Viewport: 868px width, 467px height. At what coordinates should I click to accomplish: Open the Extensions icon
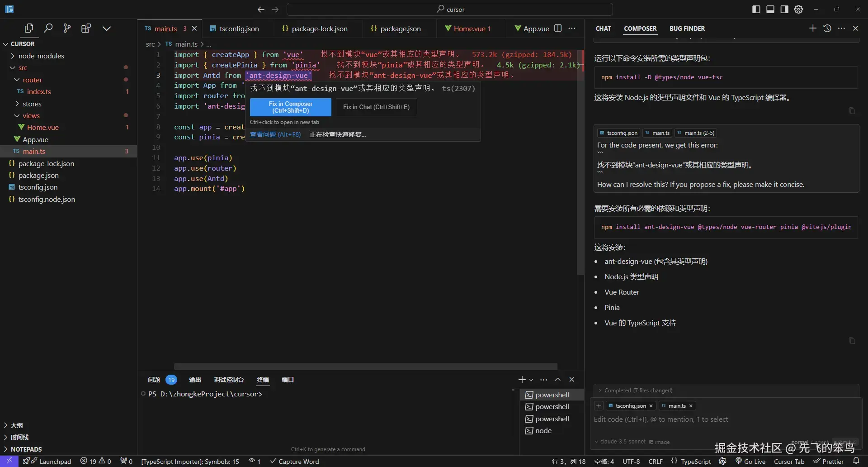coord(86,28)
